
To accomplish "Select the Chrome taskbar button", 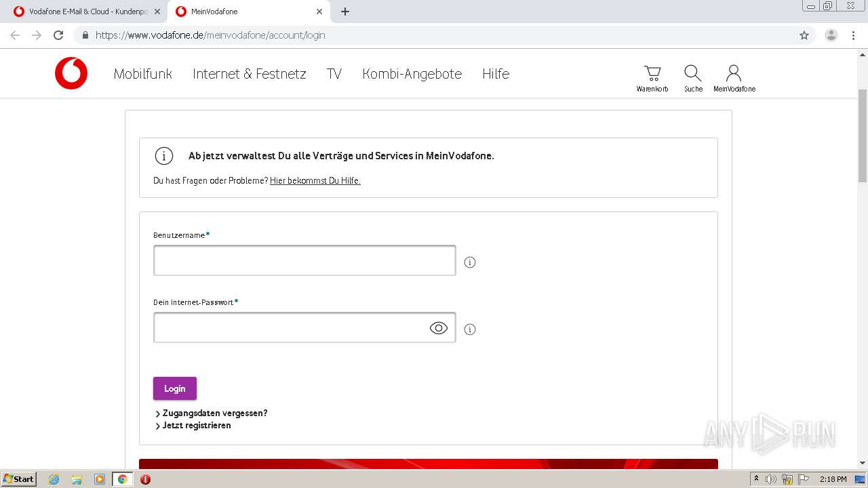I will (123, 479).
